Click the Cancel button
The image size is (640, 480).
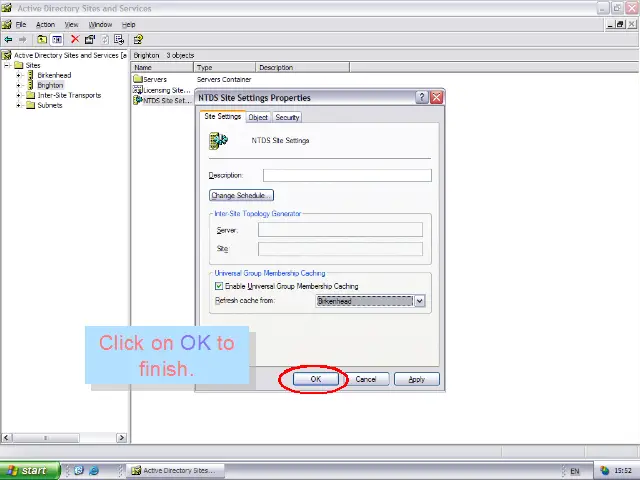tap(366, 379)
